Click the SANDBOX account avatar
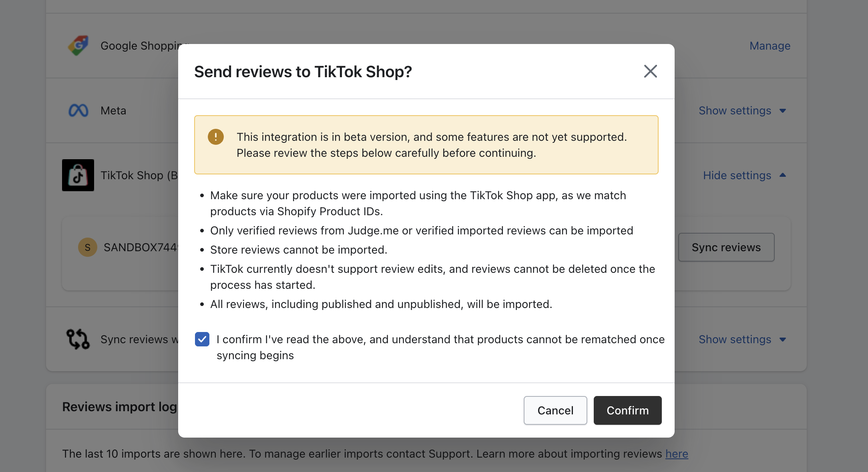The image size is (868, 472). [87, 247]
